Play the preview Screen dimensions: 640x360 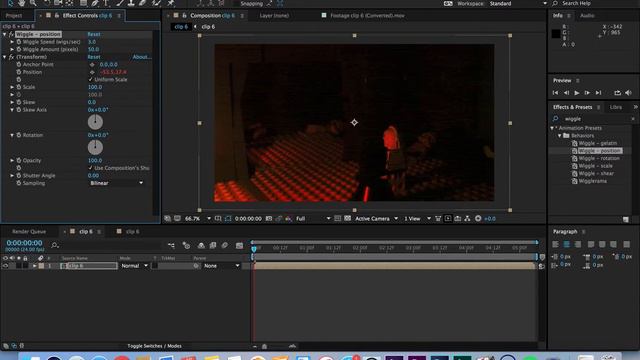[x=577, y=93]
